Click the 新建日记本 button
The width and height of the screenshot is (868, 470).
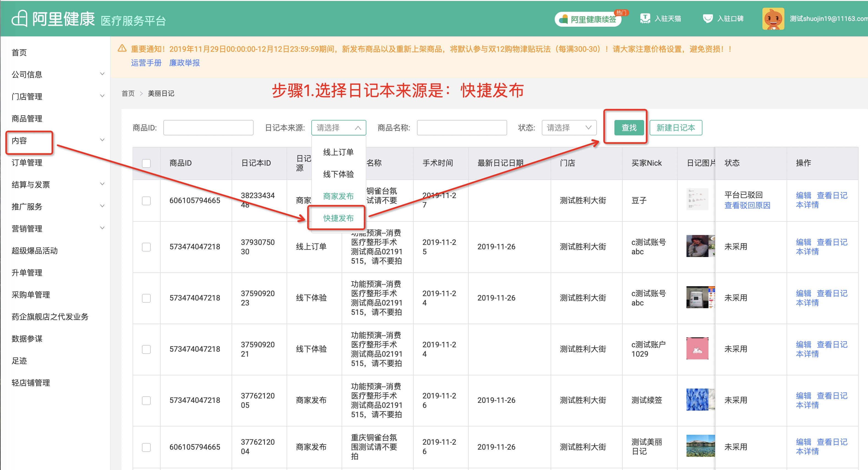coord(675,128)
